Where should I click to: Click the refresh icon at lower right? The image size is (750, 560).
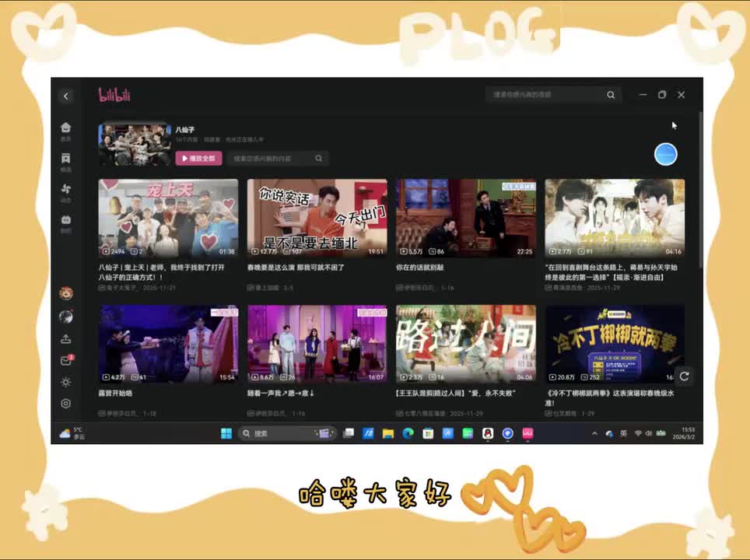(x=685, y=376)
